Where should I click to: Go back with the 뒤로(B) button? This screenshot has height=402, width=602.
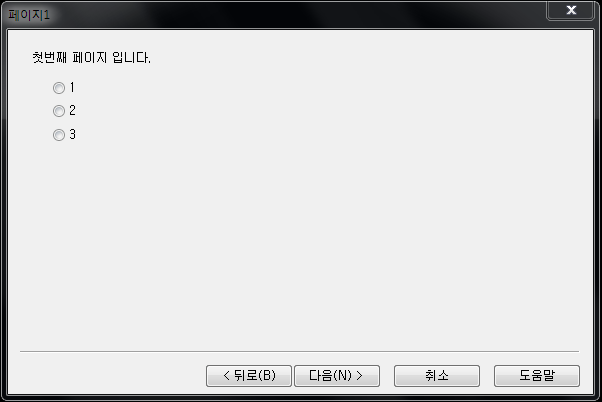[249, 376]
